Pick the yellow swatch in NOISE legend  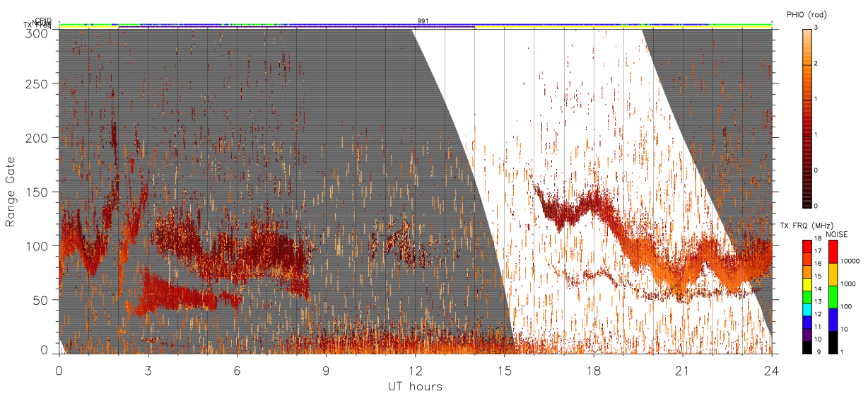point(832,274)
